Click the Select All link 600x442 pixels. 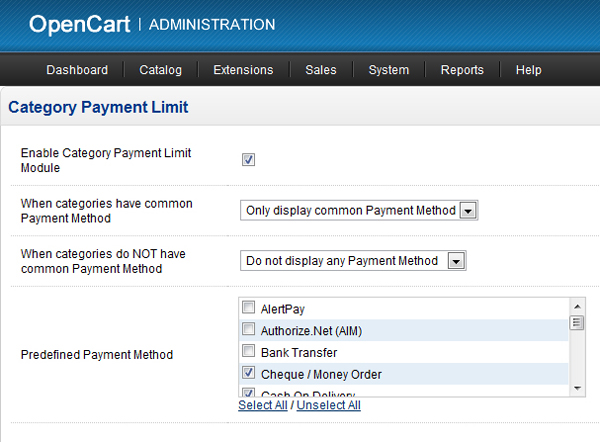point(263,406)
